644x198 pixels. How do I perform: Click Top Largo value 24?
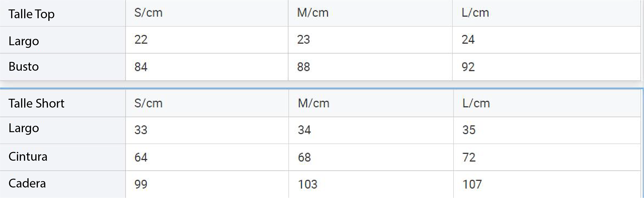[x=468, y=40]
